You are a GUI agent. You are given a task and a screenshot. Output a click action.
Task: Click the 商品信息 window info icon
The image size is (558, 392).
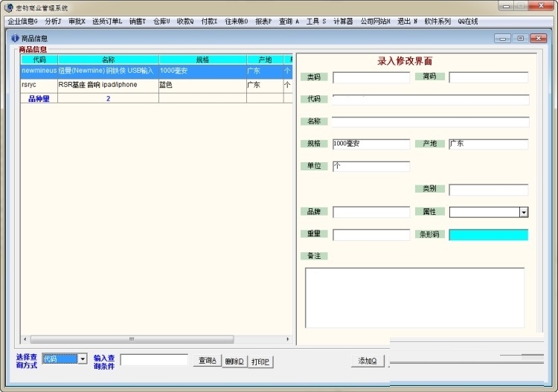[x=15, y=38]
